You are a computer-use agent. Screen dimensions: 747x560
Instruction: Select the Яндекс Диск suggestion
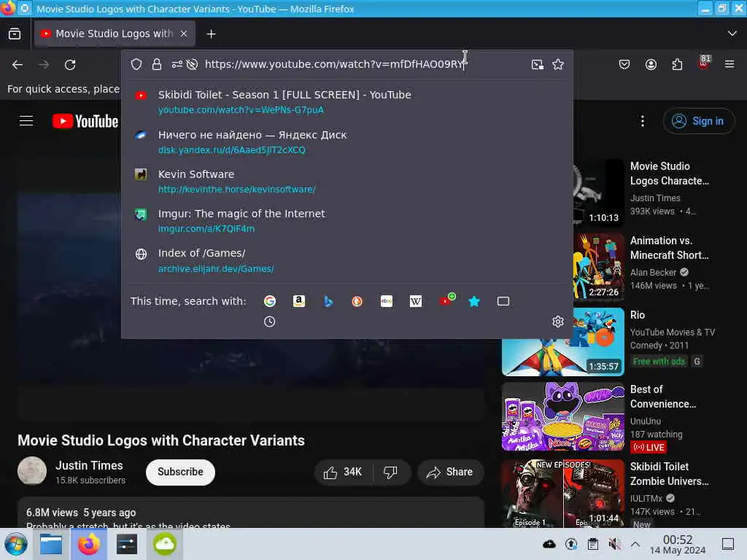347,142
